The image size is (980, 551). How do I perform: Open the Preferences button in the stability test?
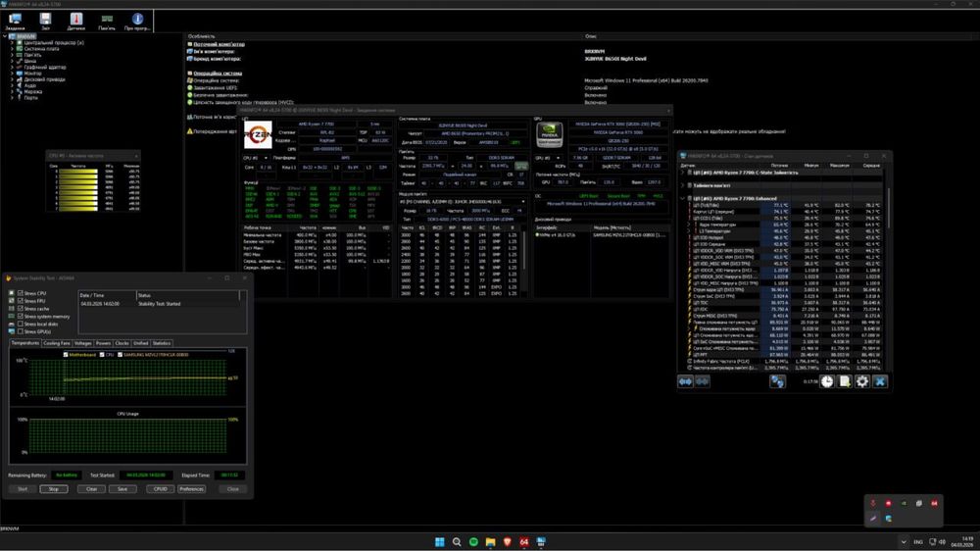click(x=191, y=489)
